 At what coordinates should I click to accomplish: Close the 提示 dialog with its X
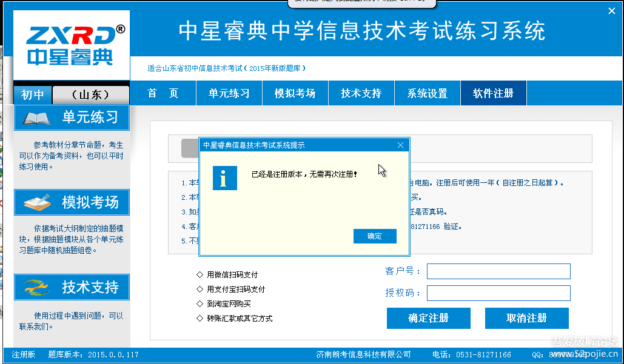pos(400,145)
